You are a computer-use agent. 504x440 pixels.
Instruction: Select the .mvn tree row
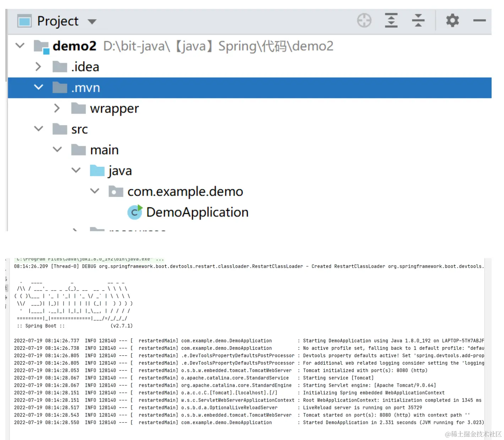coord(250,88)
